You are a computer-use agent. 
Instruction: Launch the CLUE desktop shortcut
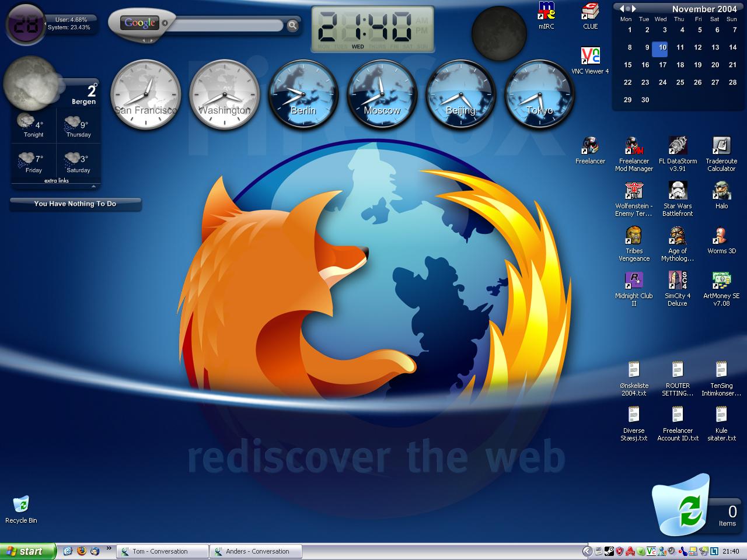(590, 16)
